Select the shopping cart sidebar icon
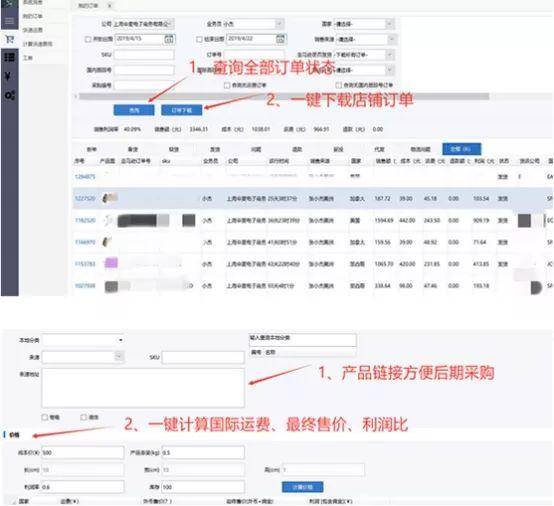The height and width of the screenshot is (506, 554). (x=9, y=39)
